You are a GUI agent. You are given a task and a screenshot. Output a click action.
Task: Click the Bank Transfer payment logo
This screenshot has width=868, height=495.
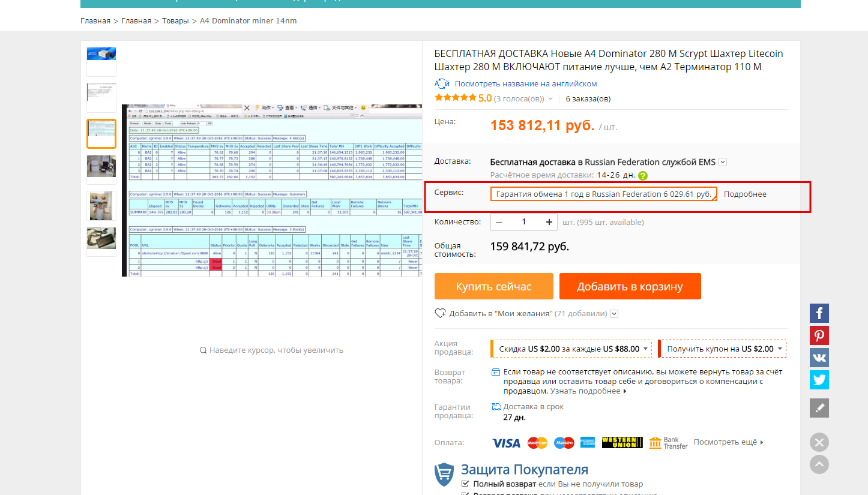tap(668, 443)
